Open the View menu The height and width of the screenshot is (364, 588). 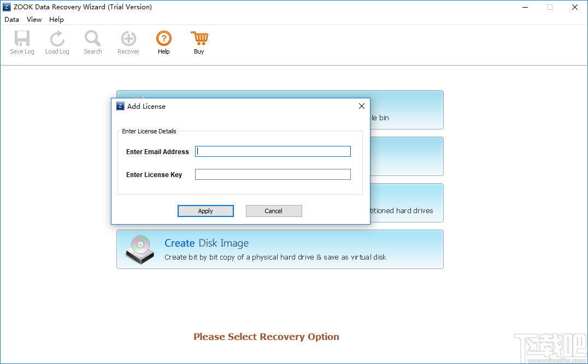[x=34, y=20]
